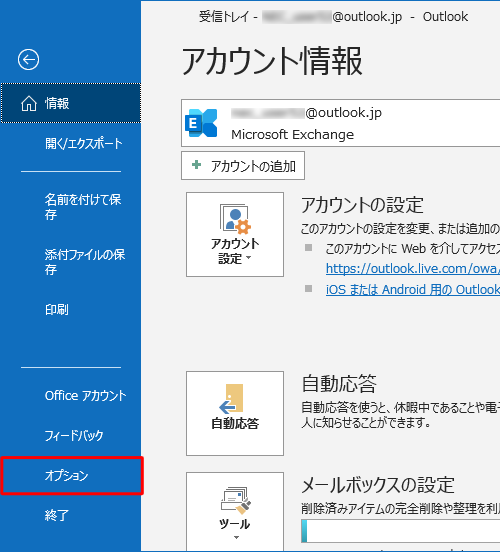
Task: Click the home icon beside 情報
Action: 29,104
